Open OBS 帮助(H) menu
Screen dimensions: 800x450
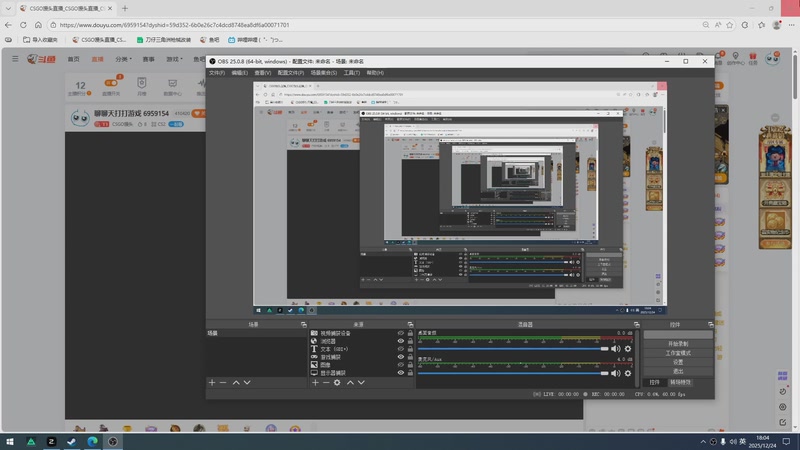click(x=375, y=73)
